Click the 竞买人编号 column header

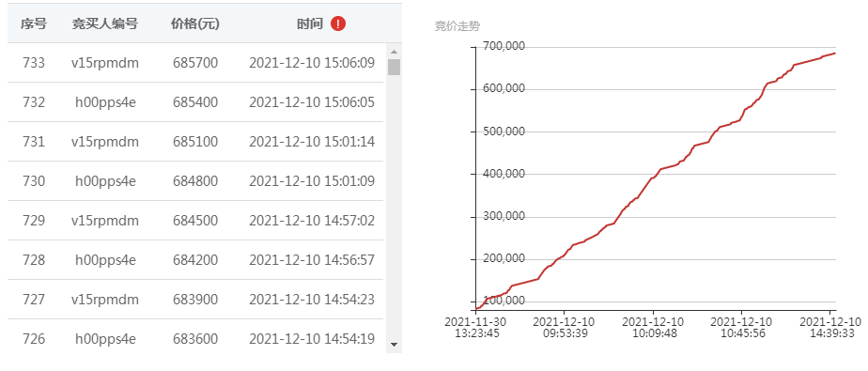(105, 23)
